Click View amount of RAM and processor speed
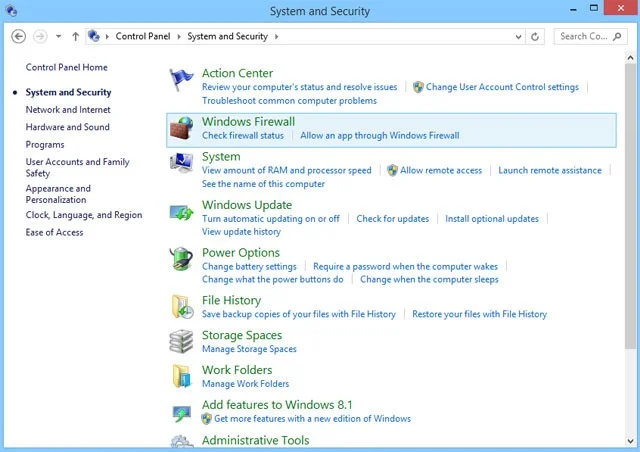This screenshot has height=452, width=640. pyautogui.click(x=287, y=170)
